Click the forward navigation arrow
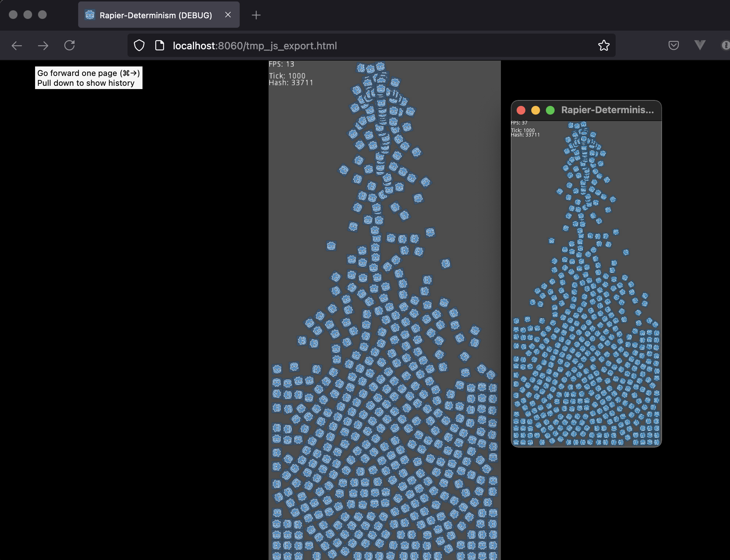Image resolution: width=730 pixels, height=560 pixels. coord(43,46)
